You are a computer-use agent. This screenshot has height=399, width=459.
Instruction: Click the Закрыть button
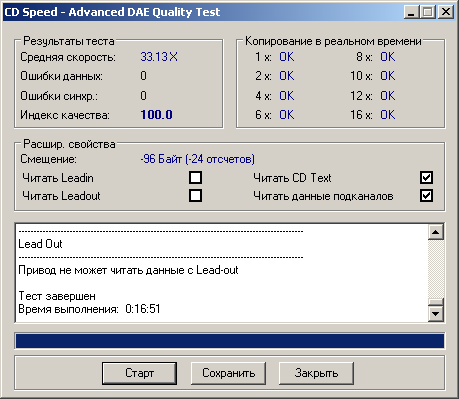(316, 373)
